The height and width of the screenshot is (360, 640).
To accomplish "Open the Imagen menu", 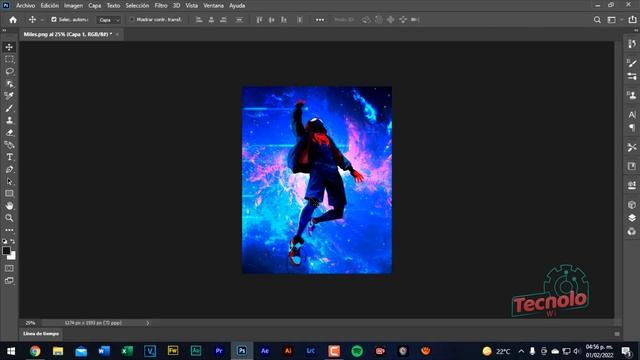I will click(x=73, y=6).
